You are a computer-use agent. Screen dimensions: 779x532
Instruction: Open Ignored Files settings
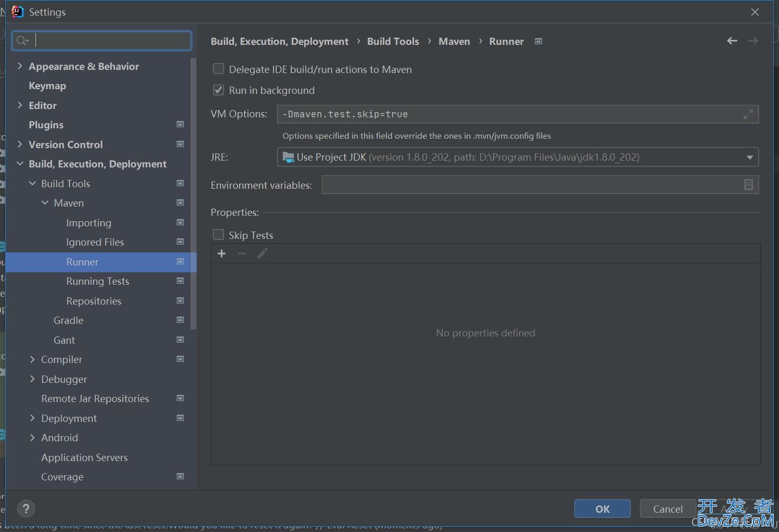coord(95,242)
